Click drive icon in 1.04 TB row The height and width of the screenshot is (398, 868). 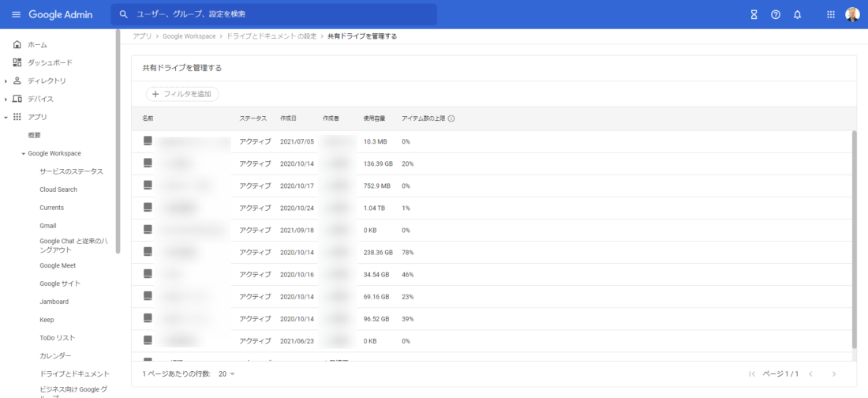[x=148, y=208]
